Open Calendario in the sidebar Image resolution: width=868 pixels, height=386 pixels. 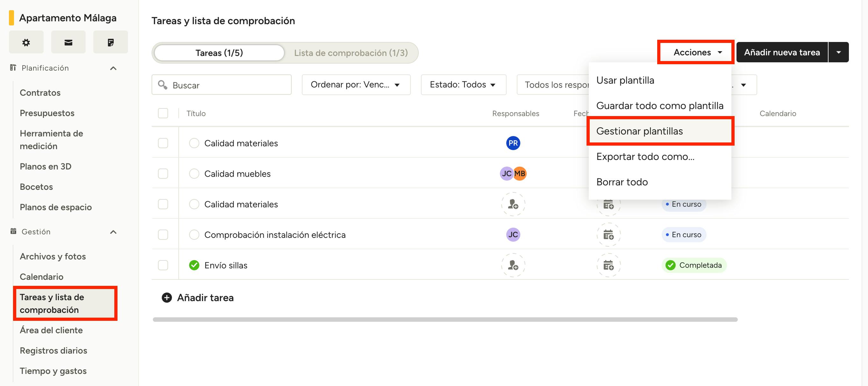(x=41, y=277)
